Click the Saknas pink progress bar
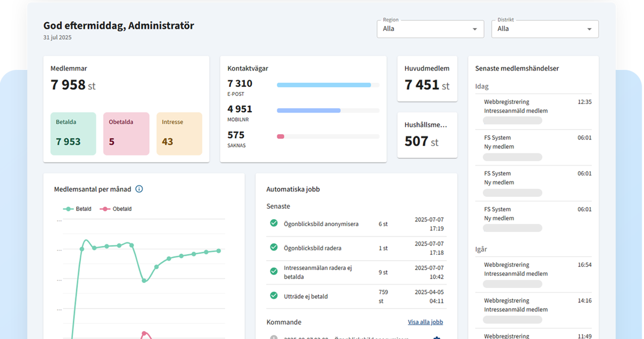This screenshot has width=644, height=339. click(x=281, y=136)
